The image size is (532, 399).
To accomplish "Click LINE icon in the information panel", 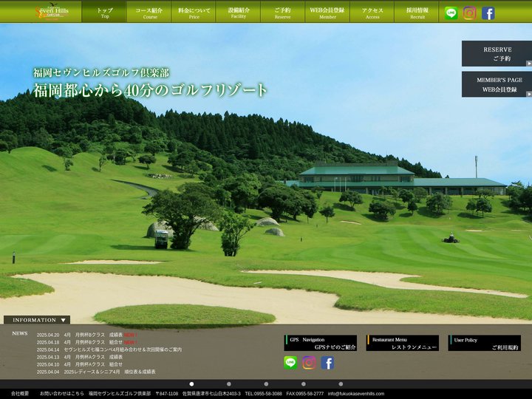I will point(290,363).
